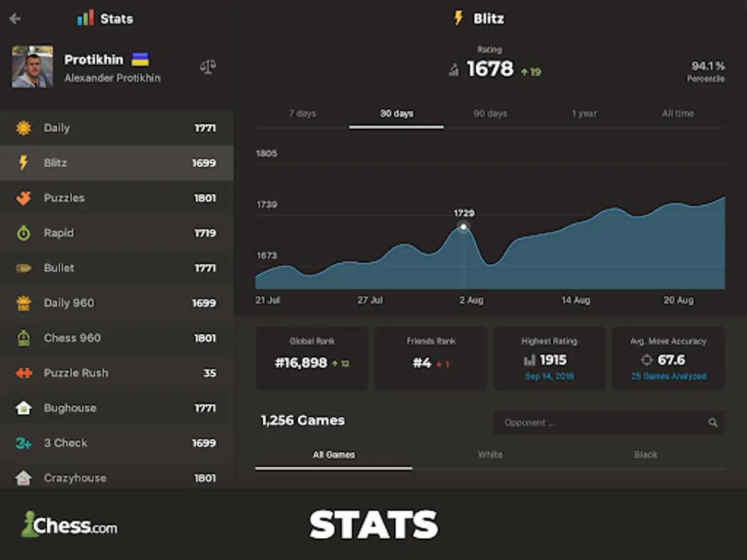The image size is (747, 560).
Task: Click the Chess 960 icon
Action: [x=24, y=338]
